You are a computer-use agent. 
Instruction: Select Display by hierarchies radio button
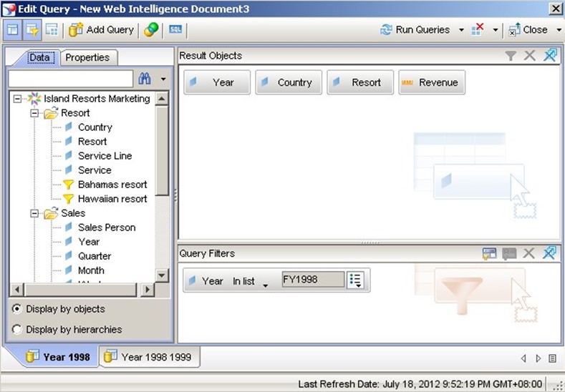[16, 329]
